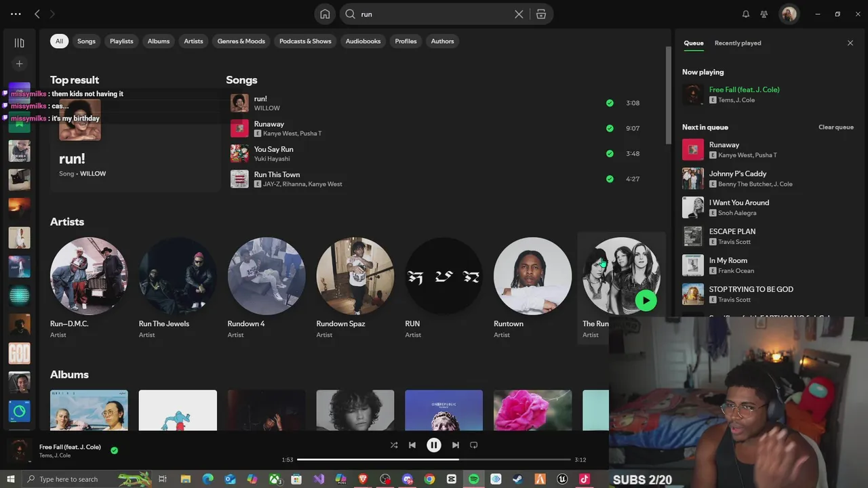The image size is (868, 488).
Task: Open WILLOW link under run! song
Action: pos(267,108)
